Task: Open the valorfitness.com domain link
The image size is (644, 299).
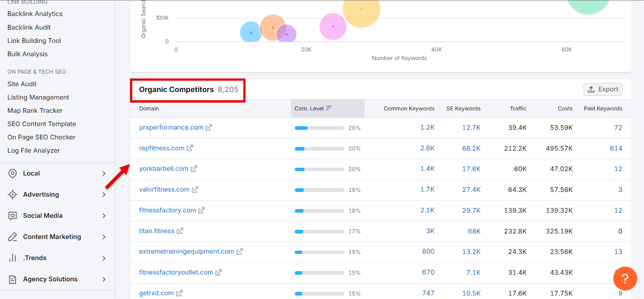Action: 164,190
